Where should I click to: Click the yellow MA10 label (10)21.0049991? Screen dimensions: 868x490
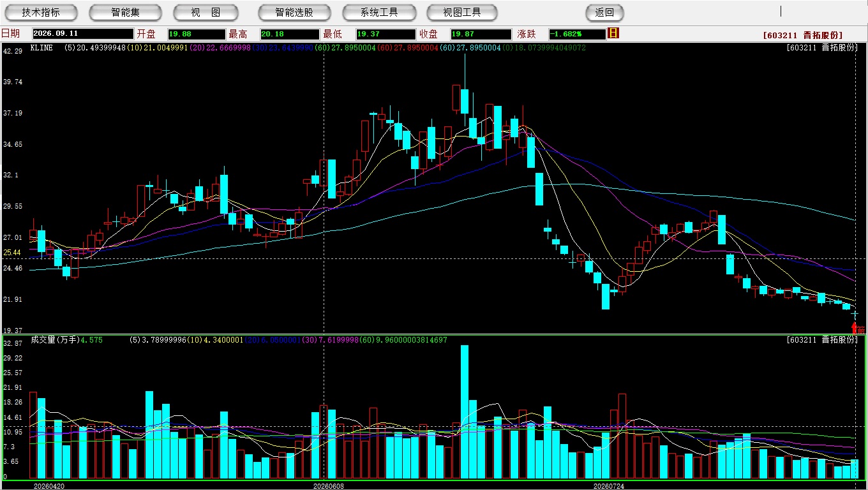(158, 48)
